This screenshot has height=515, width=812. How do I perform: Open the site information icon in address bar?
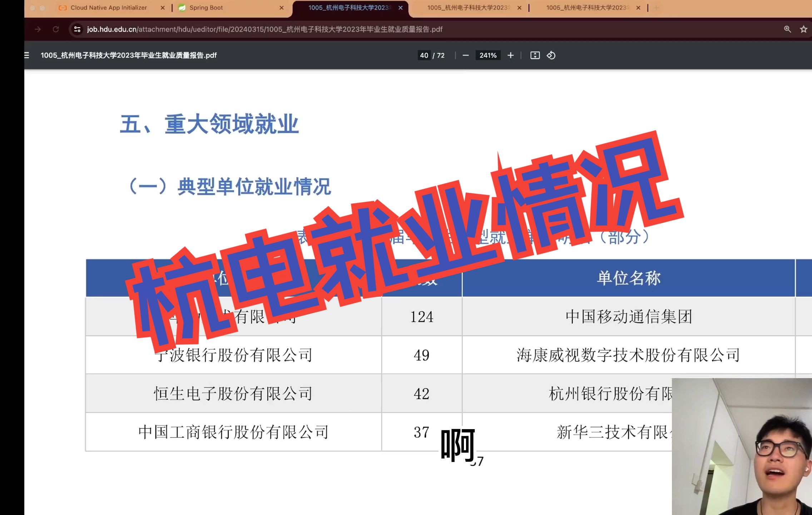tap(77, 29)
